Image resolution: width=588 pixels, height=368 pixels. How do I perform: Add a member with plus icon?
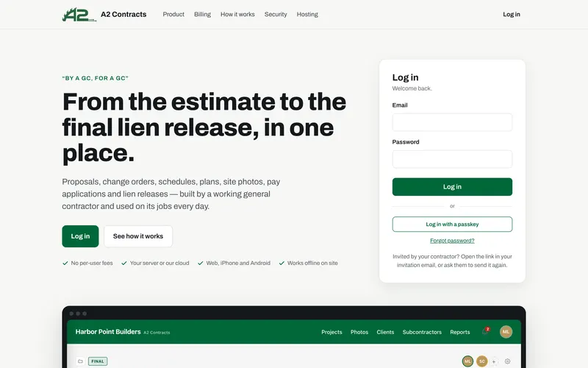coord(494,361)
